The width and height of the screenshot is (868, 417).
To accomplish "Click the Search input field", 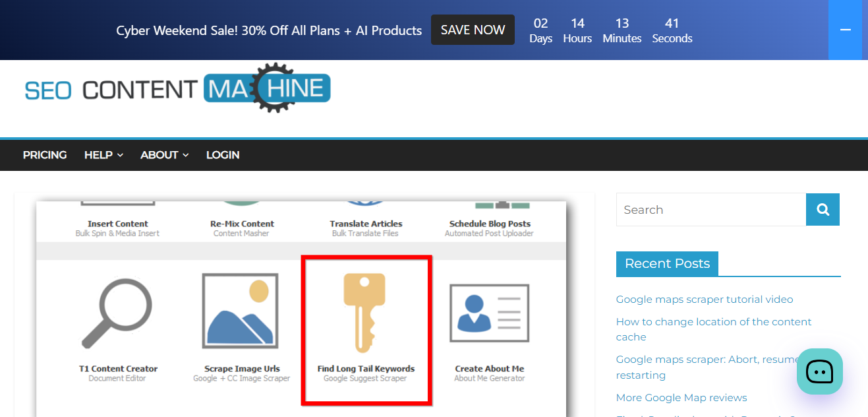I will [711, 210].
